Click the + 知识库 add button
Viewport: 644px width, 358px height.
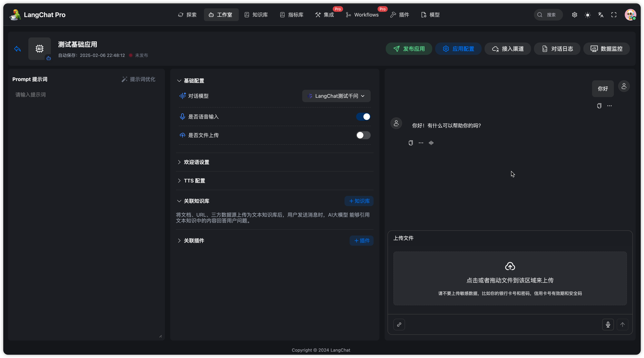359,201
